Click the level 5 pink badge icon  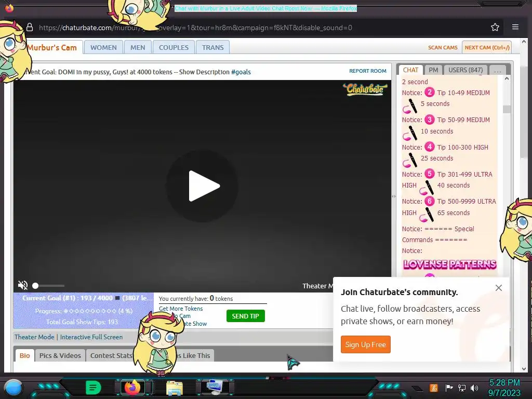[430, 174]
